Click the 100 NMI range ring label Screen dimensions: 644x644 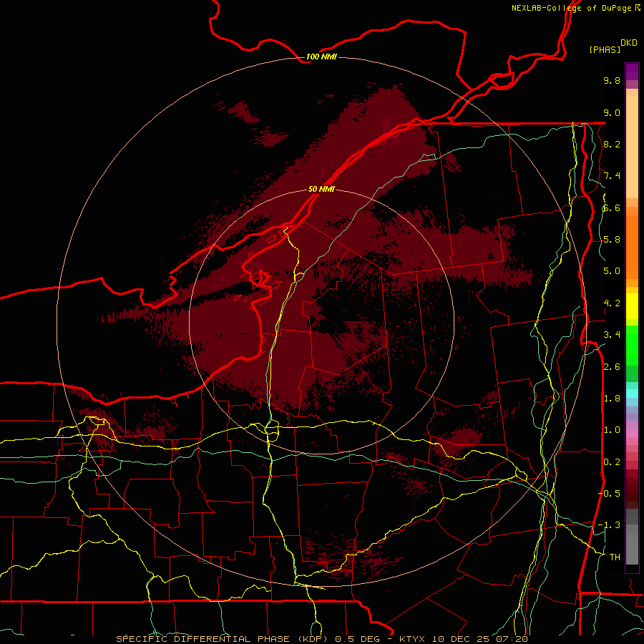321,57
